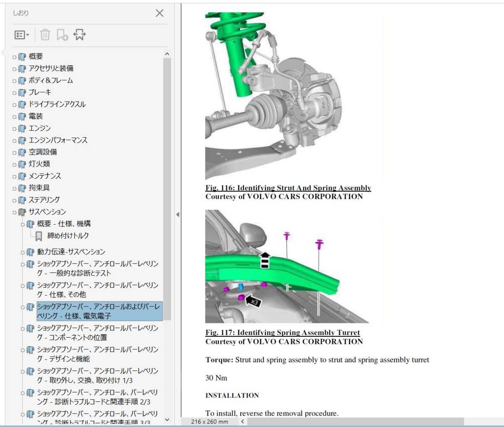
Task: Select the 動力伝達-サスペンション bookmark
Action: (x=71, y=252)
